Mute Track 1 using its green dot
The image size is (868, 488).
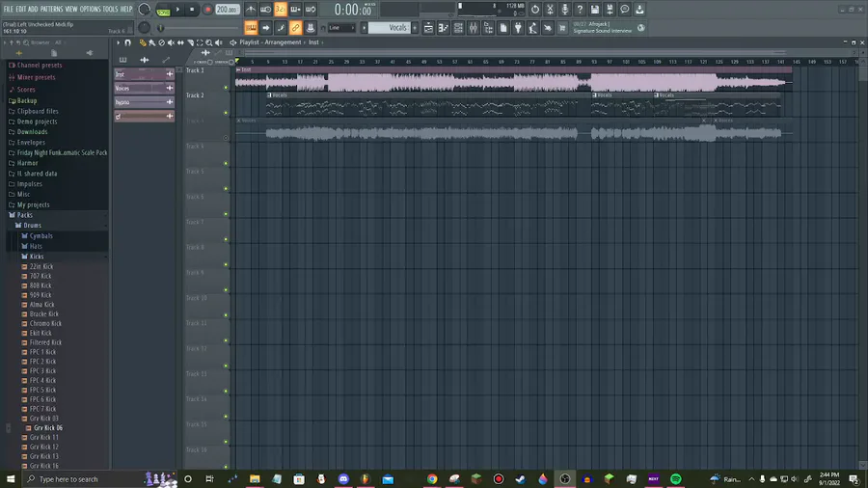tap(226, 88)
